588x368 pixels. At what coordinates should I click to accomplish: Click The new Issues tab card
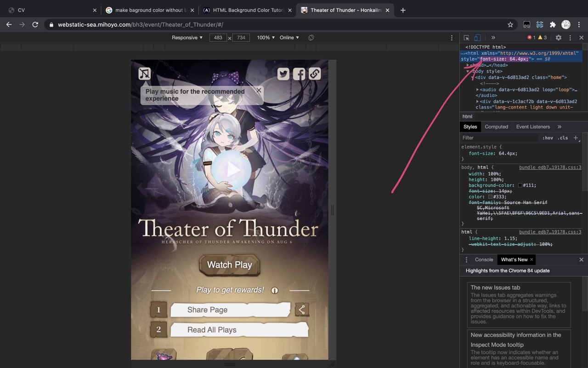click(x=519, y=305)
